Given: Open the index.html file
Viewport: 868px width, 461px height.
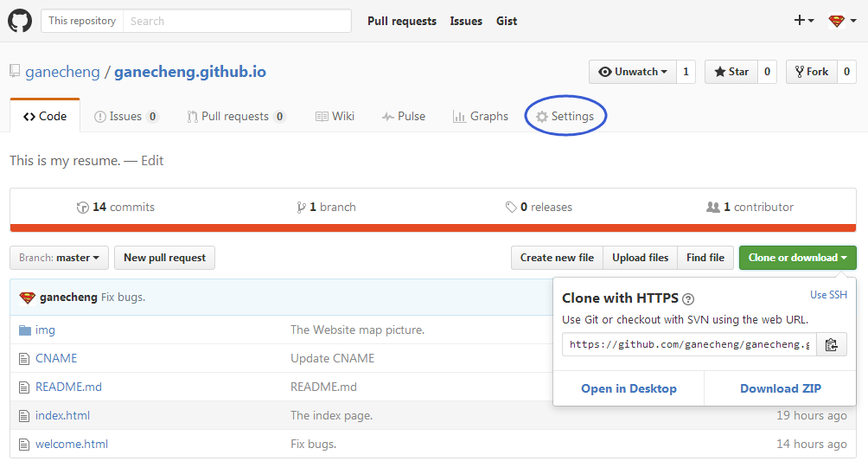Looking at the screenshot, I should [x=62, y=415].
